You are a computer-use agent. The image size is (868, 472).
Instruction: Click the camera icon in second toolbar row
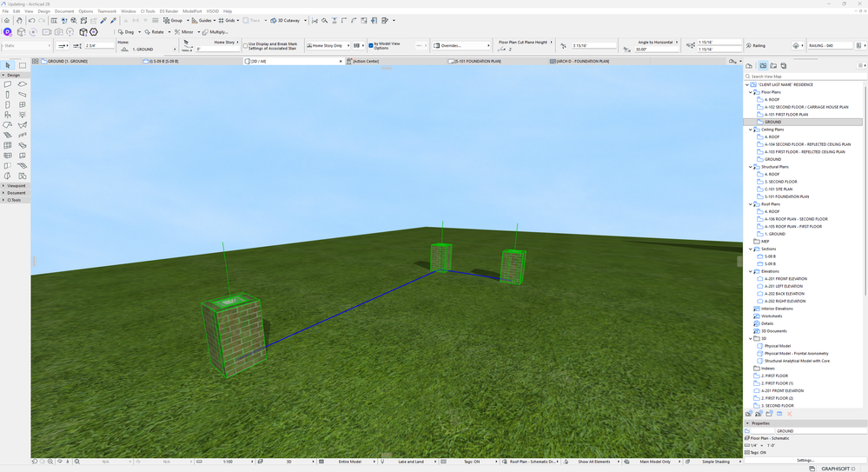coord(59,32)
